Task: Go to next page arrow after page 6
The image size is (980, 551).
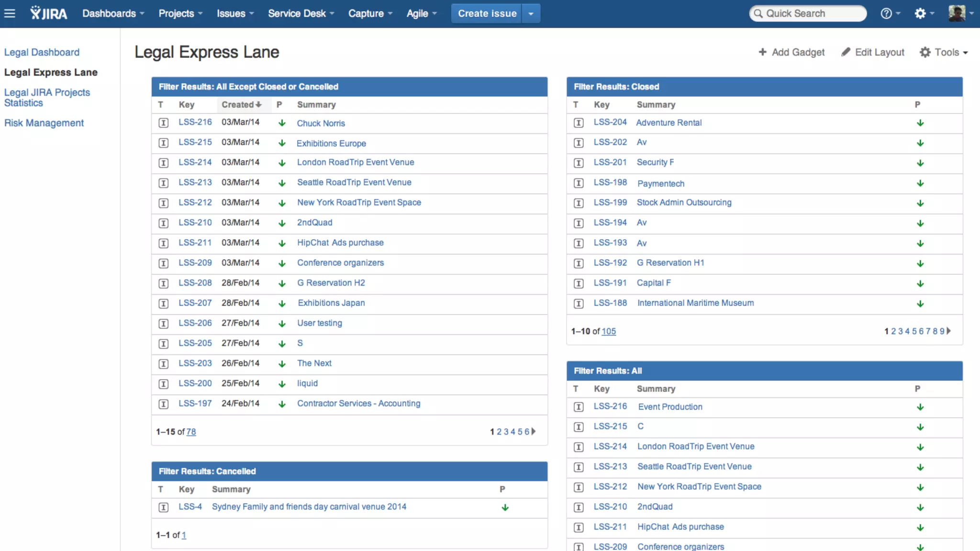Action: point(534,431)
